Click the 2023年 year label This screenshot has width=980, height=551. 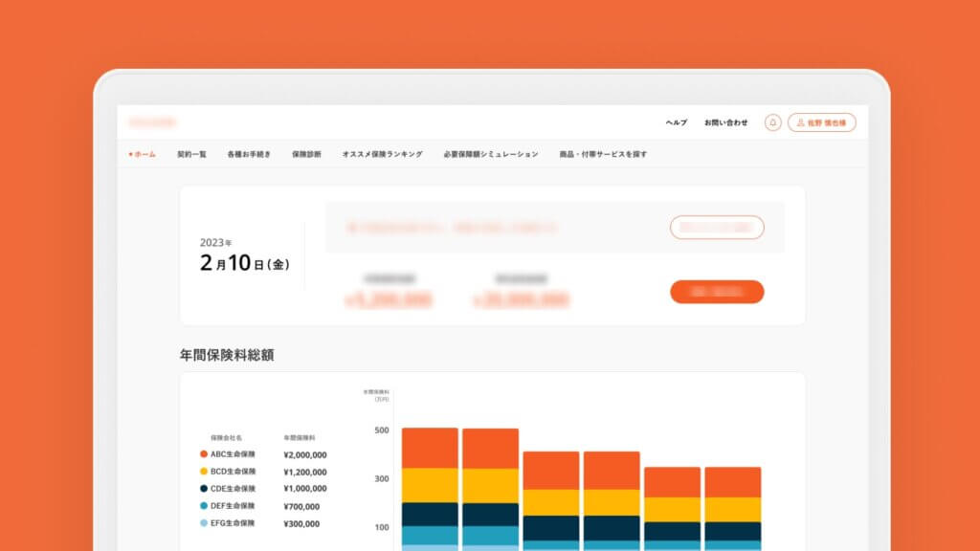pos(215,242)
